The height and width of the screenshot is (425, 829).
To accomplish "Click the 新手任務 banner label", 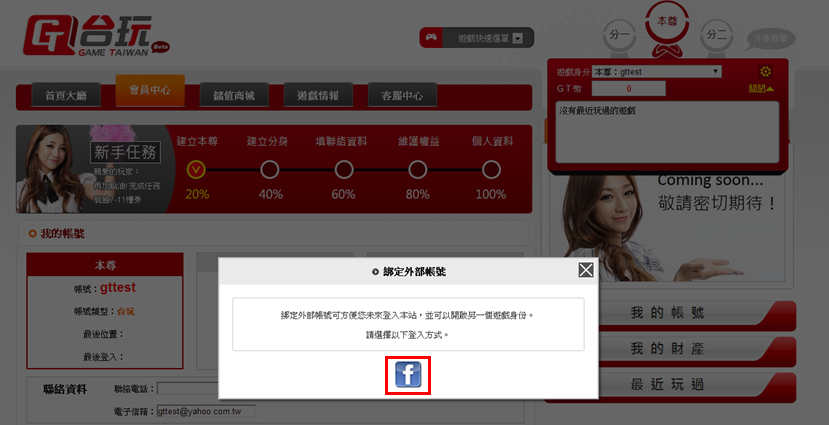I will tap(125, 153).
